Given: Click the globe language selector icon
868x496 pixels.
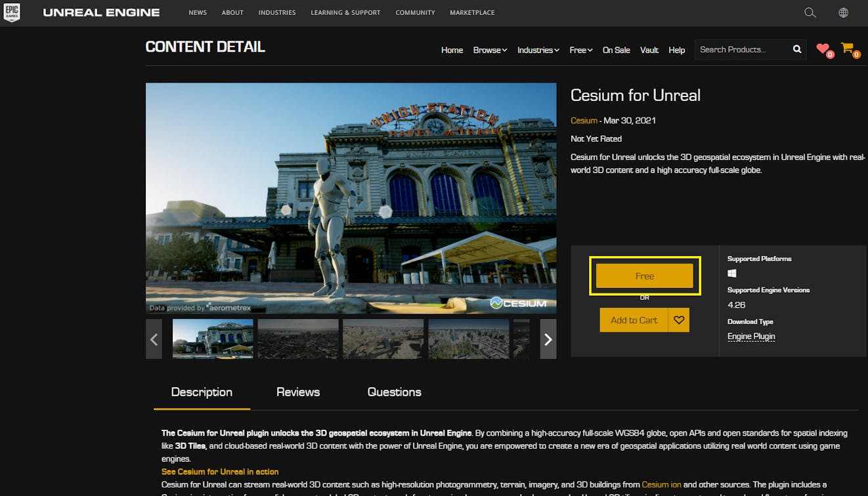Looking at the screenshot, I should click(x=844, y=12).
